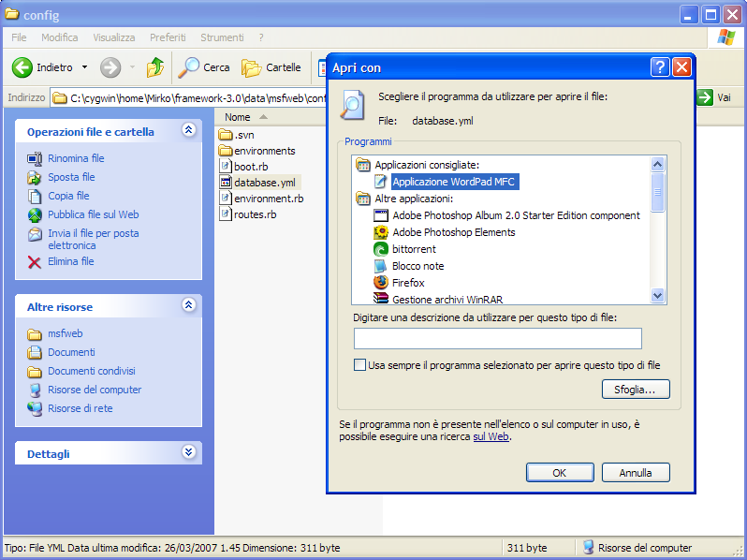Expand the Dettagli panel
747x560 pixels.
189,451
